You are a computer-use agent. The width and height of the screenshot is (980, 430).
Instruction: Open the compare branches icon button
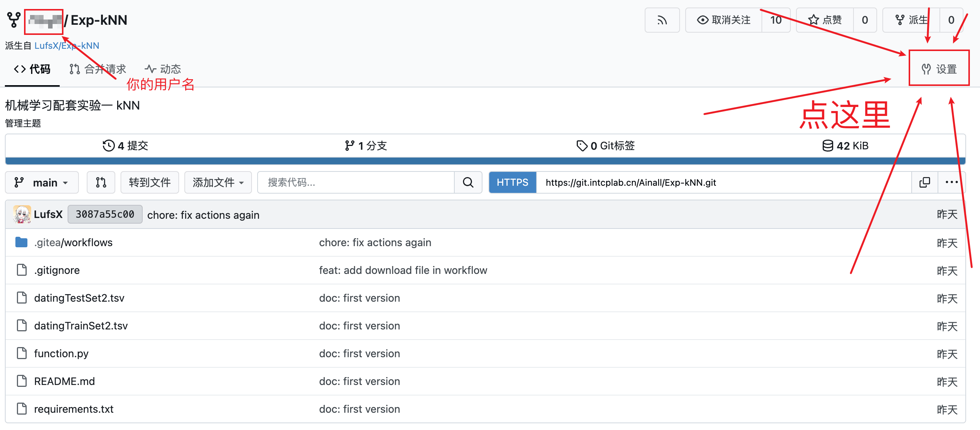(101, 182)
